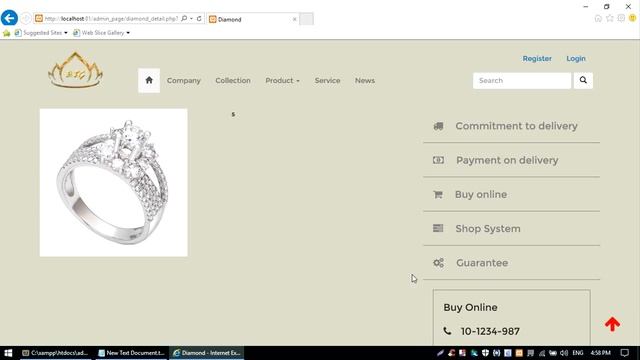Click Guarantee text

(482, 263)
